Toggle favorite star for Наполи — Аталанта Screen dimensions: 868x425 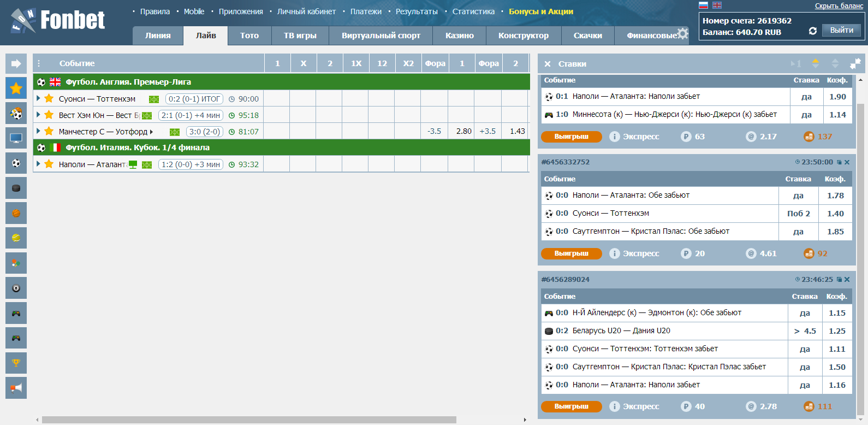(49, 164)
